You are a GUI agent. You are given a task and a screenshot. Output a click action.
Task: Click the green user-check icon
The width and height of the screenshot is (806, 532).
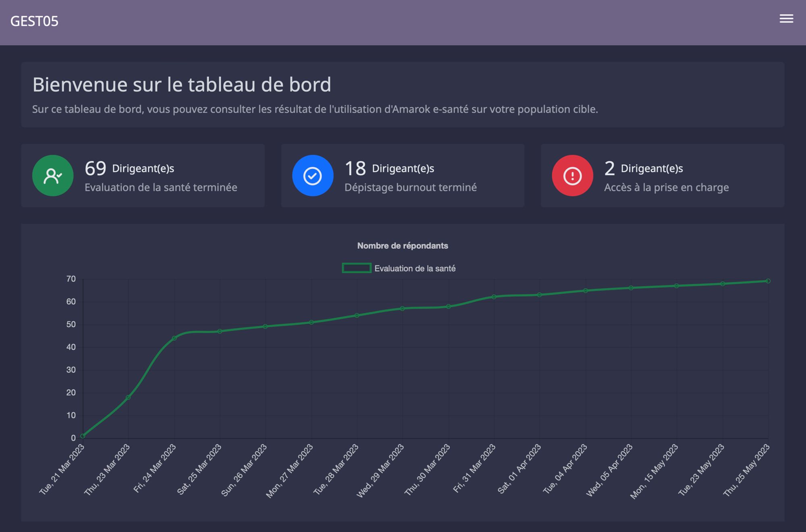(x=53, y=176)
